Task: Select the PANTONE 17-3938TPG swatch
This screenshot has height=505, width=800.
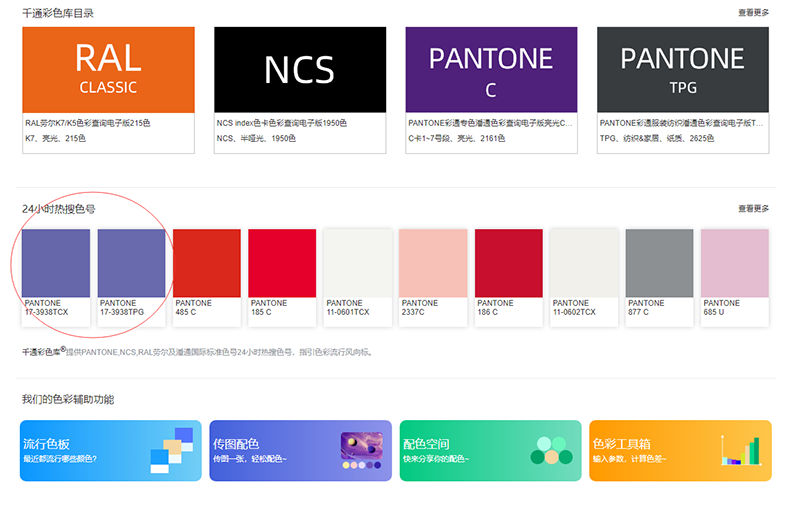Action: pyautogui.click(x=132, y=263)
